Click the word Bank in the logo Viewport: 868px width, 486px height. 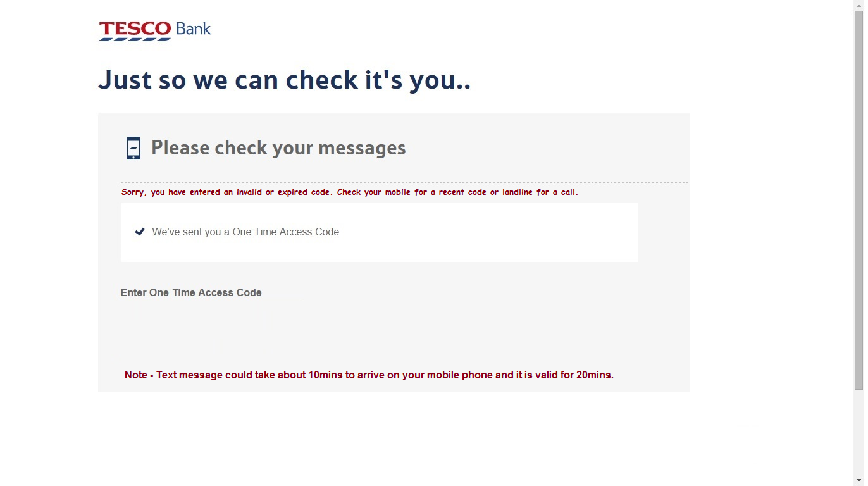[x=194, y=28]
